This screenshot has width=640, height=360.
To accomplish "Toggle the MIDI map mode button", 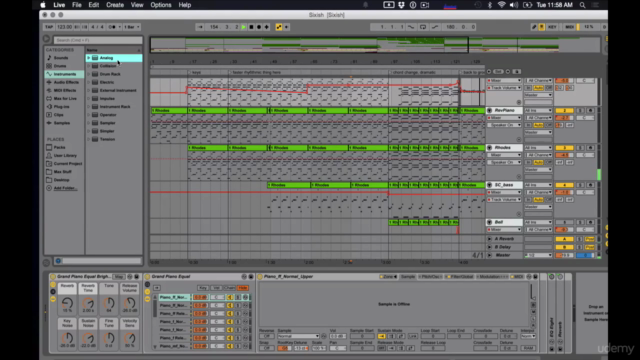I will 569,27.
